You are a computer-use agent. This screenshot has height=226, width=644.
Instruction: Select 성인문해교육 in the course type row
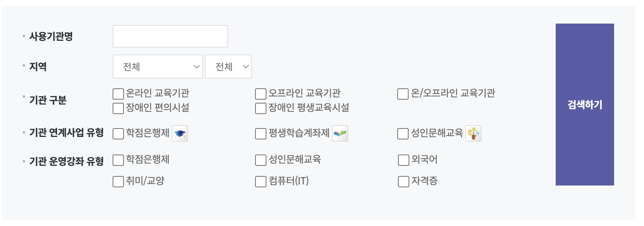point(260,160)
